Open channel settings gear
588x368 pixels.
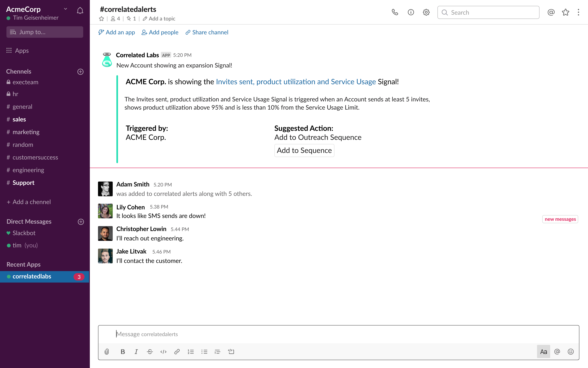(426, 12)
